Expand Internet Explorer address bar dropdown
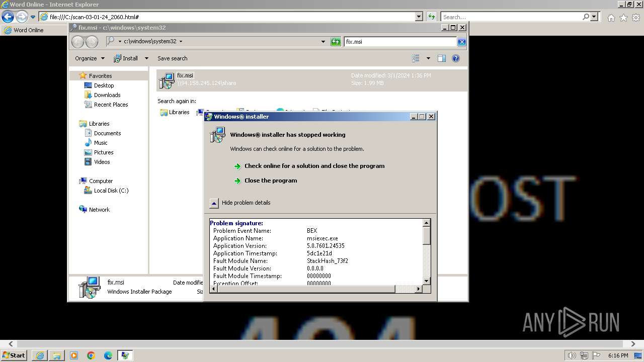 419,17
